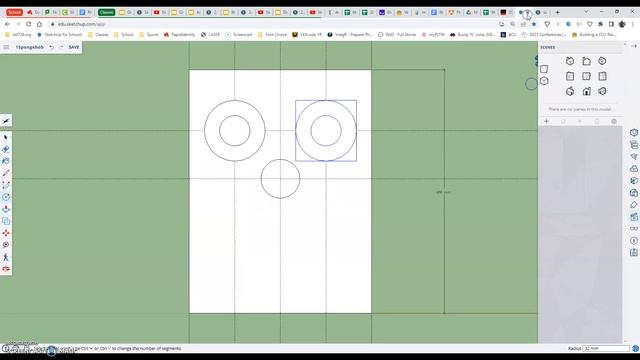Screen dimensions: 640x360
Task: Open the hamburger main menu
Action: click(x=6, y=47)
